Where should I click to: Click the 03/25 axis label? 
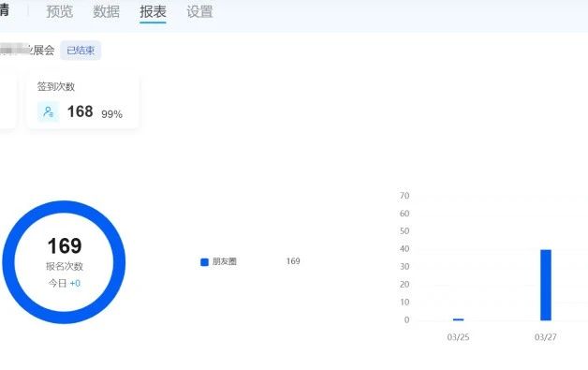(x=458, y=337)
